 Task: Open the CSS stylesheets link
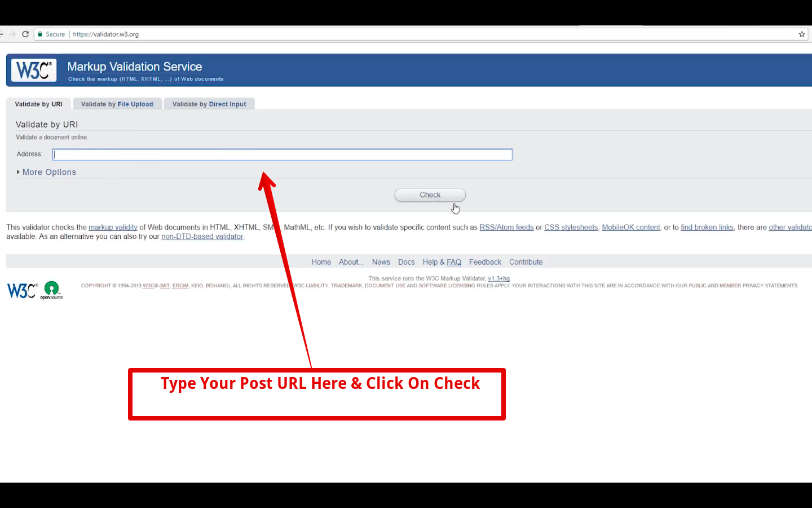click(571, 227)
